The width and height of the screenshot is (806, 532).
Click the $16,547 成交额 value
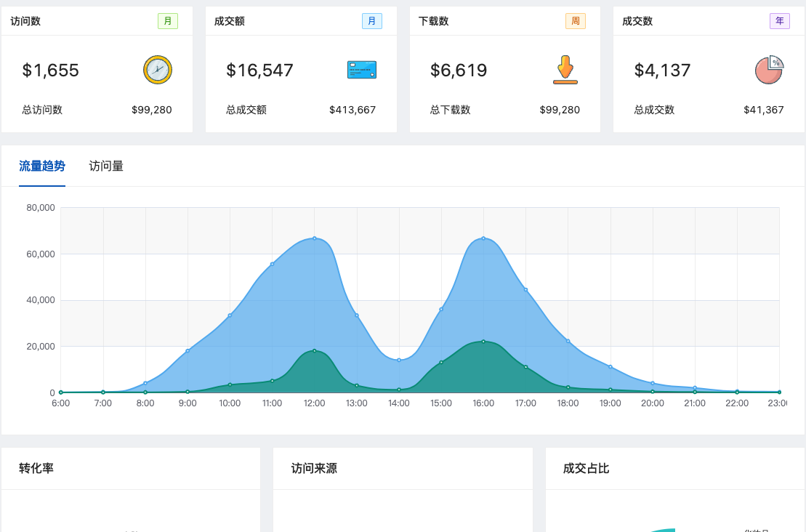pyautogui.click(x=259, y=70)
